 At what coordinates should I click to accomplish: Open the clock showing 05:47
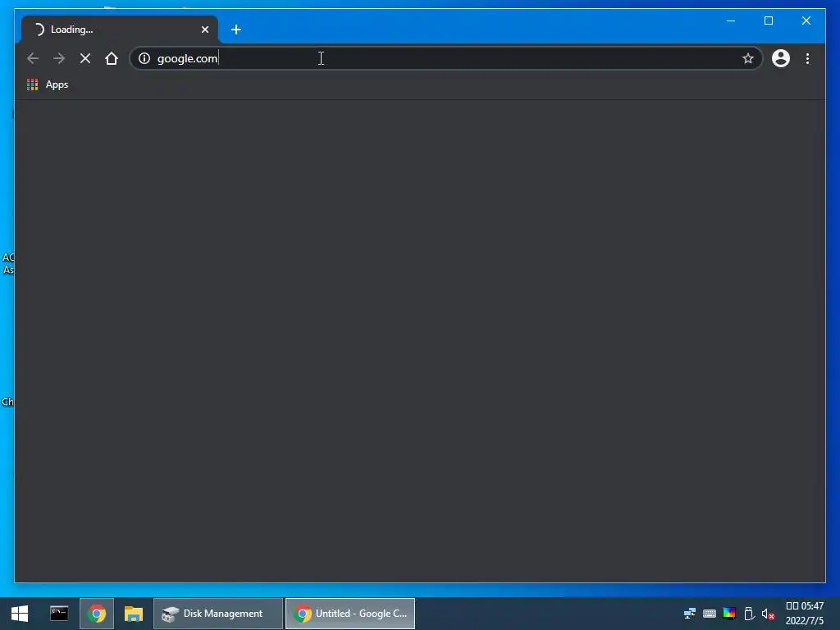coord(804,614)
